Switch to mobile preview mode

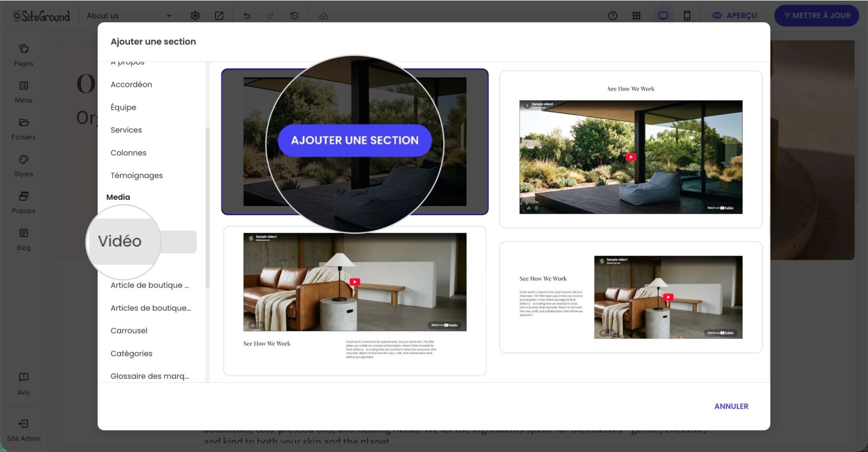point(687,16)
